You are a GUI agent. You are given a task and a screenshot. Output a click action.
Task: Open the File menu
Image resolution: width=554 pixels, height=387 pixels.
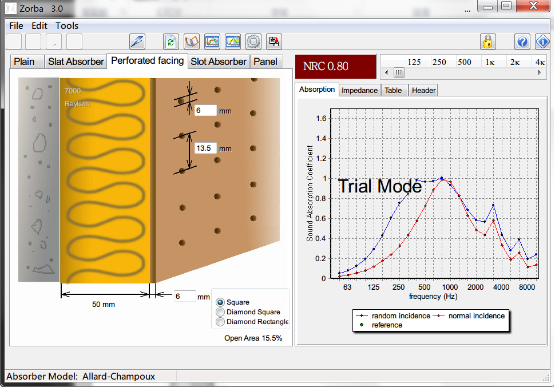tap(16, 26)
